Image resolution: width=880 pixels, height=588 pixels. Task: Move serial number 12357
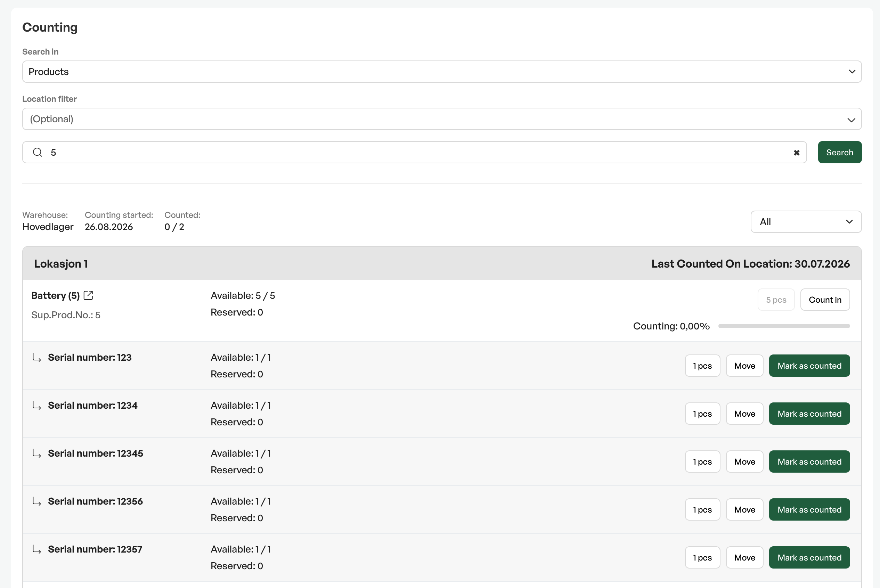[744, 558]
